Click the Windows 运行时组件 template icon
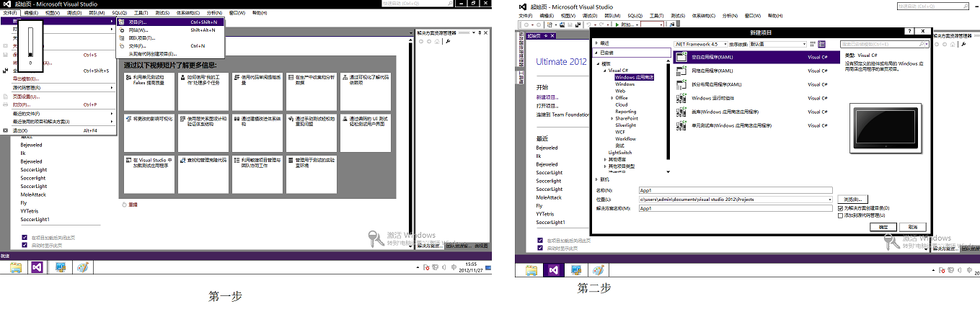980x322 pixels. (x=681, y=98)
